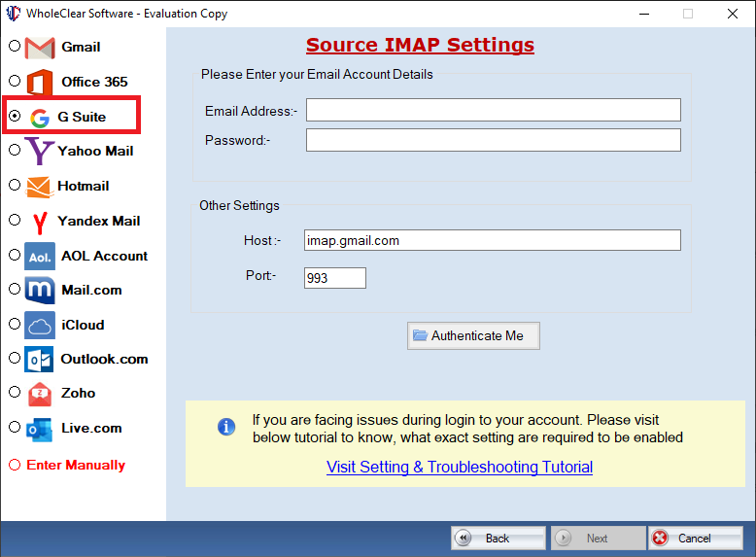
Task: Click the Gmail label text
Action: tap(81, 47)
